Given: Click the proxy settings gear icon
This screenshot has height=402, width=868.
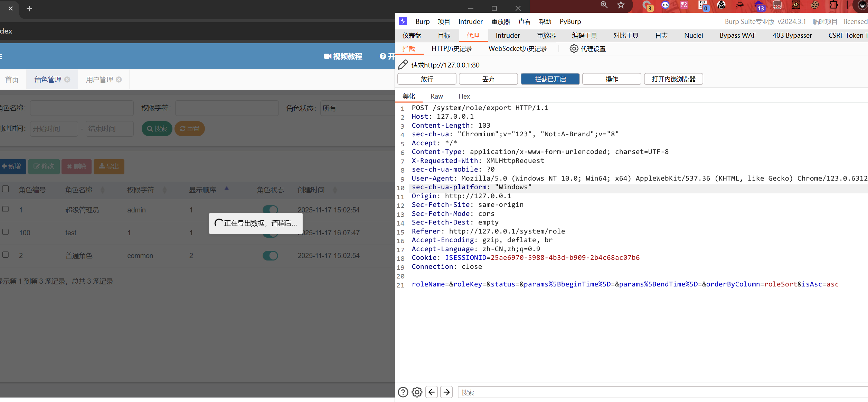Looking at the screenshot, I should pyautogui.click(x=574, y=49).
